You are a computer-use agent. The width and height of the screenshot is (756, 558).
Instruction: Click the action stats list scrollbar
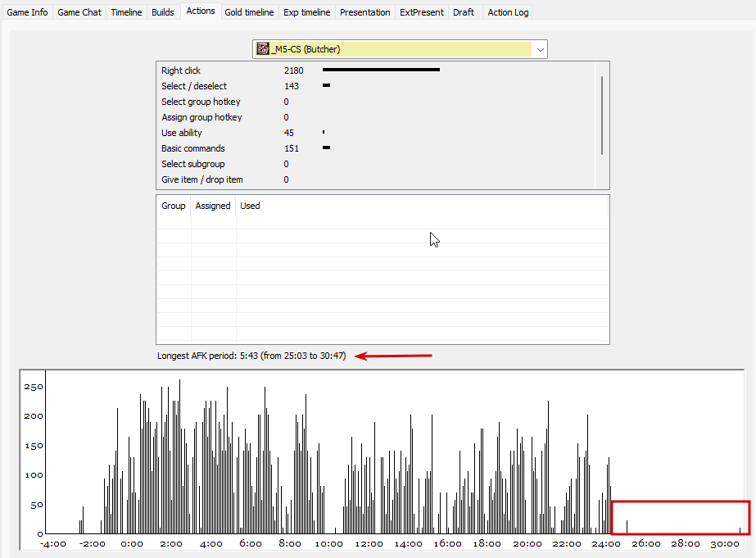point(602,116)
